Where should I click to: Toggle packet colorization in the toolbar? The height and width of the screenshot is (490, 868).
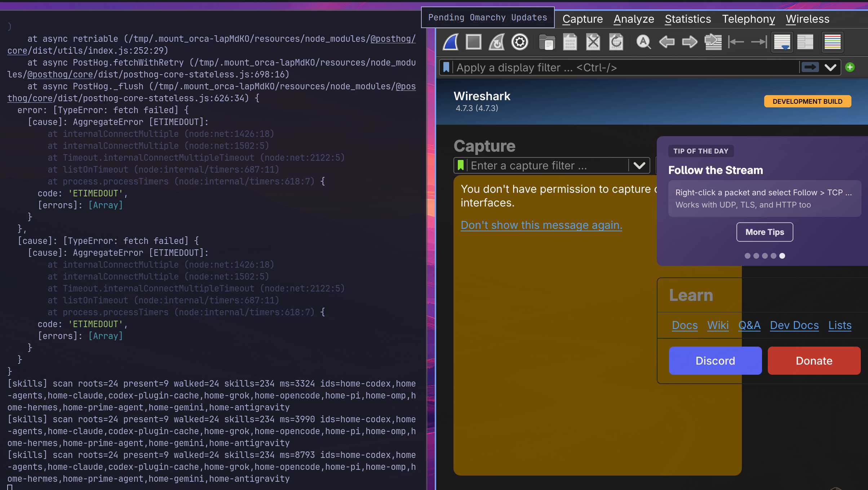coord(833,42)
